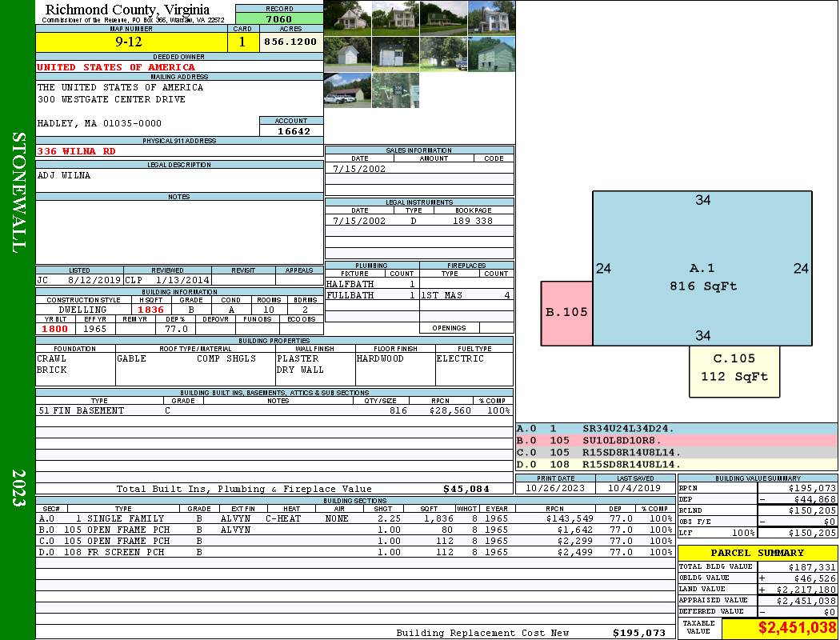Click the last saved date 10/4/2019
Viewport: 840px width, 640px height.
coord(634,488)
